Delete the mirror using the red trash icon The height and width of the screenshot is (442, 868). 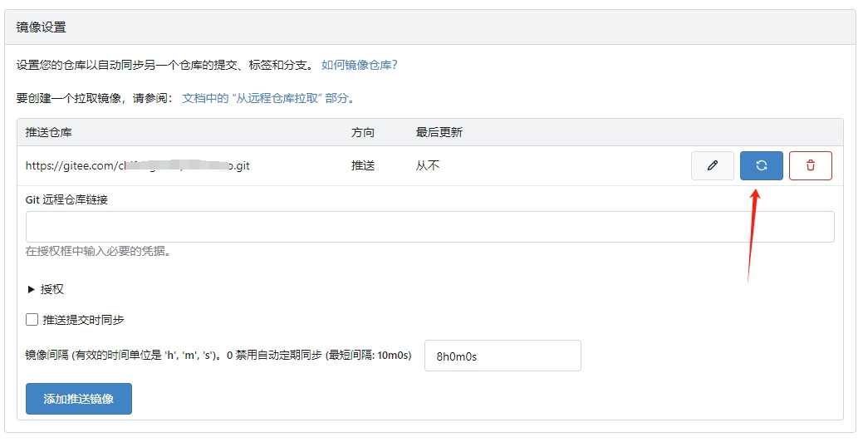[810, 165]
